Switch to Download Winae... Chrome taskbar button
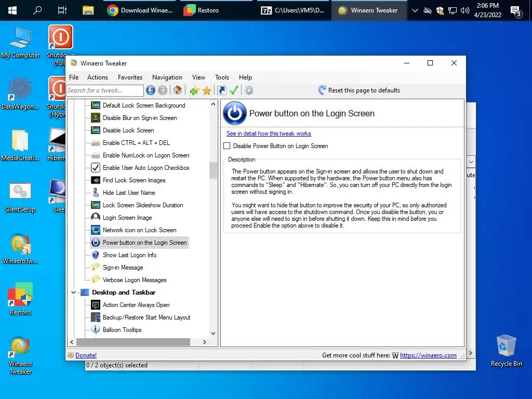The height and width of the screenshot is (399, 532). pos(140,10)
